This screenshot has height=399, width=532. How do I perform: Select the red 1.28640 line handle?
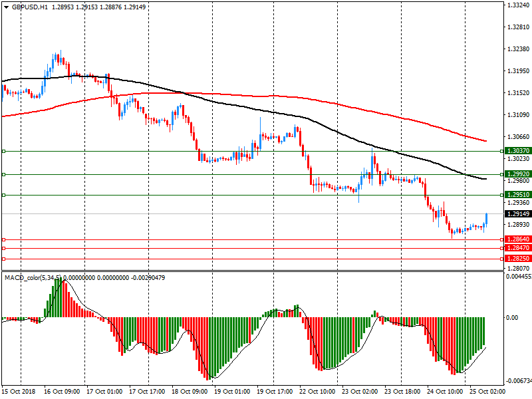click(x=3, y=239)
